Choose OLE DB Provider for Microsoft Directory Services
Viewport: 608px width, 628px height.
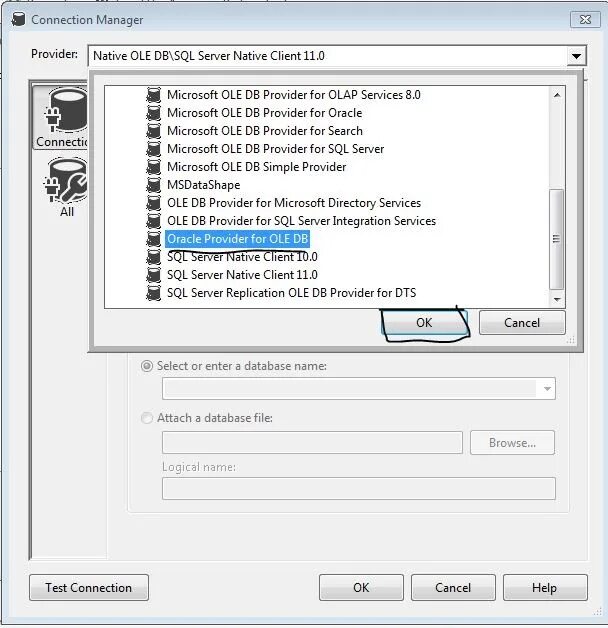pyautogui.click(x=294, y=203)
